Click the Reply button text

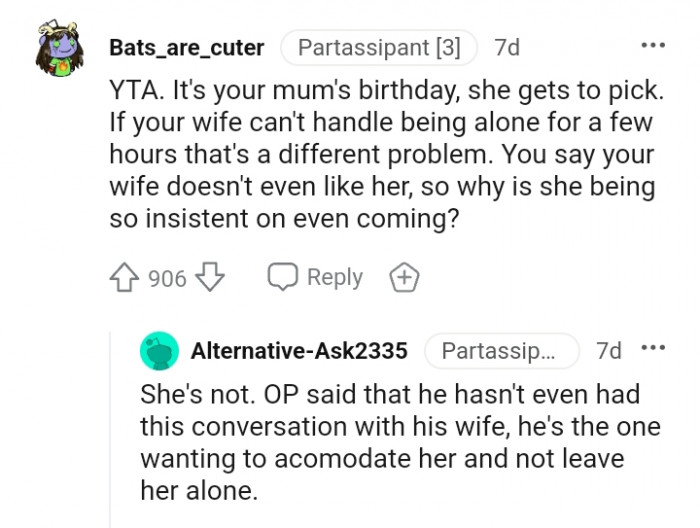334,278
